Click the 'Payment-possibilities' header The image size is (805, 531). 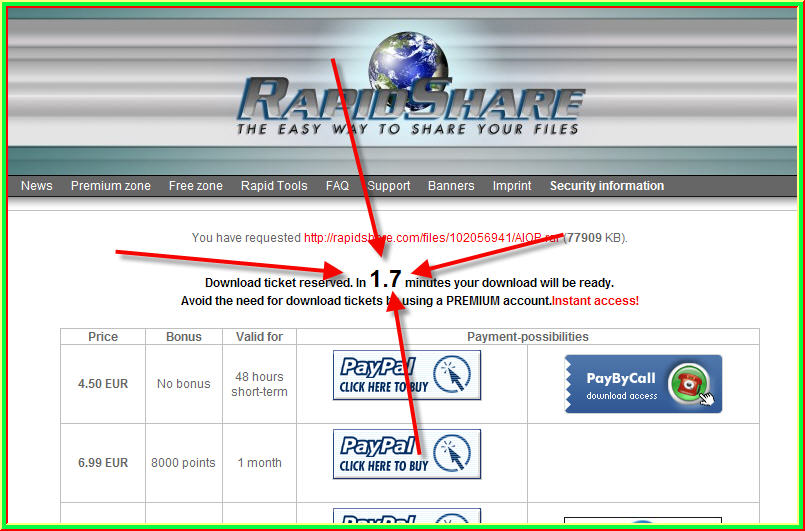(528, 337)
